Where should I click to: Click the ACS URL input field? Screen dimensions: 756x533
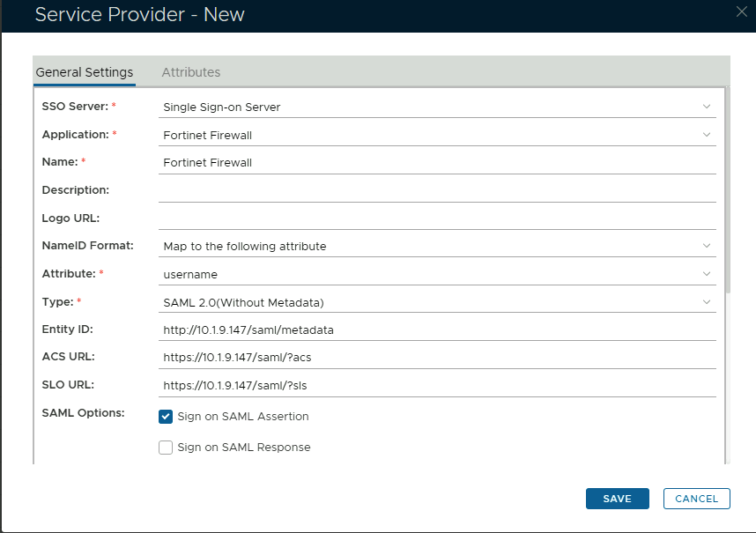click(x=437, y=358)
